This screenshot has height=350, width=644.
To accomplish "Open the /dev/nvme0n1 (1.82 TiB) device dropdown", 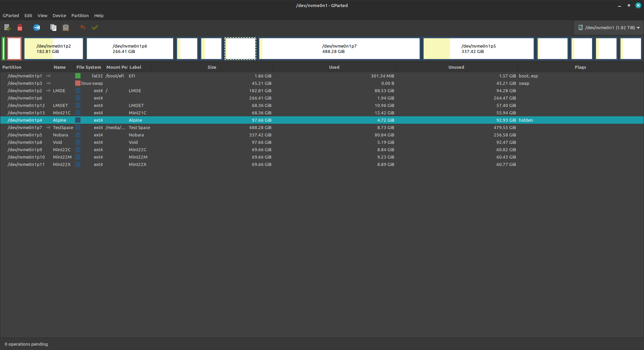I will click(x=608, y=27).
